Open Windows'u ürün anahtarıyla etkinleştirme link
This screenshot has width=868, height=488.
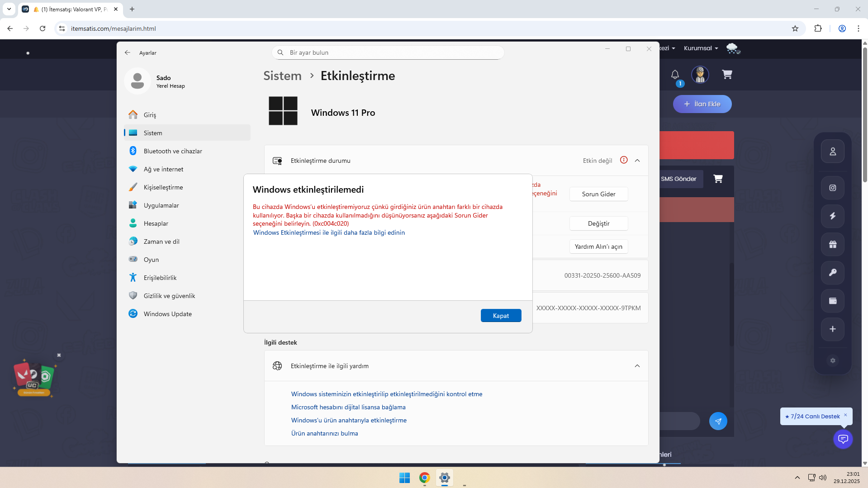(349, 420)
